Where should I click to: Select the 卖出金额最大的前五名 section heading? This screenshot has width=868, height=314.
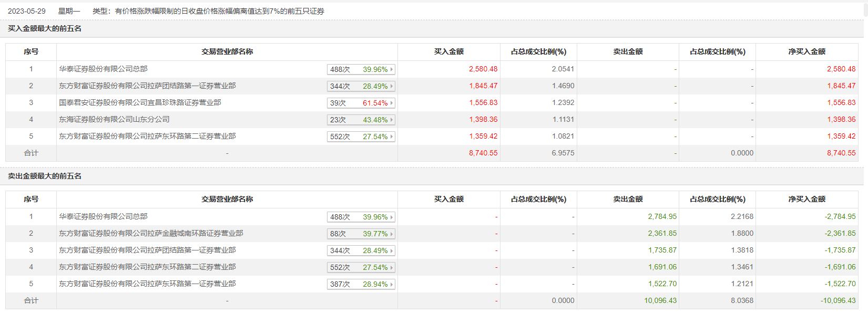click(x=45, y=176)
